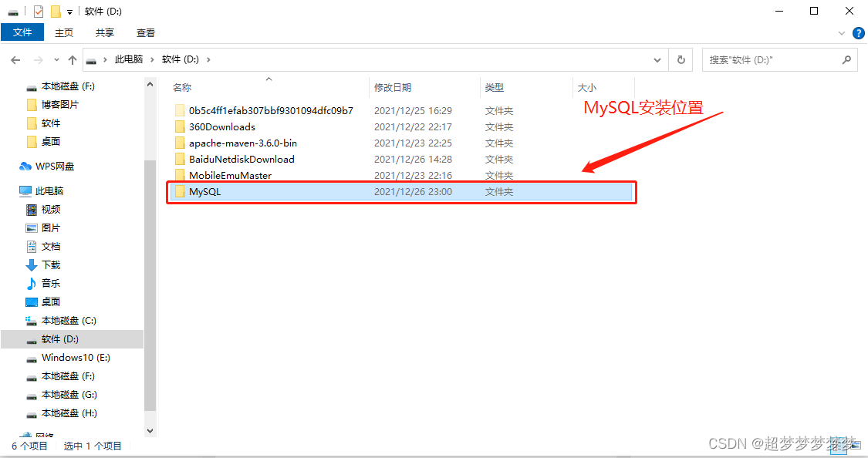Click the WPS网盘 cloud icon
868x458 pixels.
click(x=25, y=166)
